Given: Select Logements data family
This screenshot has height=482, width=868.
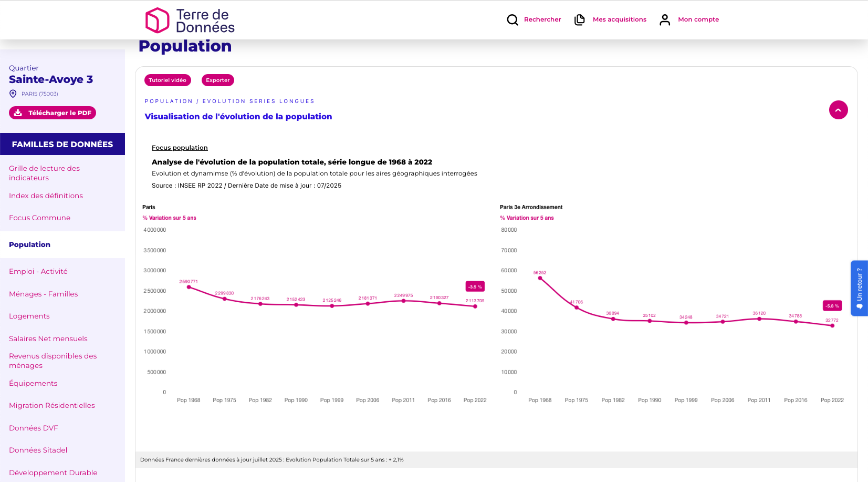Looking at the screenshot, I should 29,316.
